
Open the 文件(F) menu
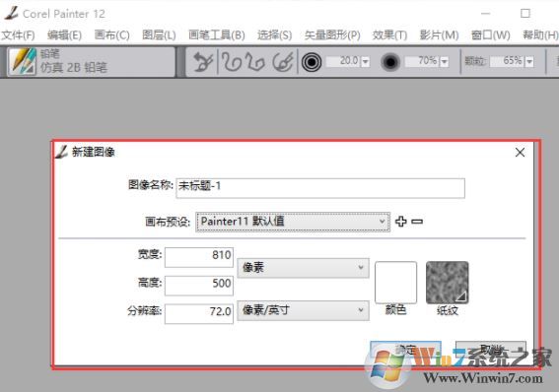[18, 35]
